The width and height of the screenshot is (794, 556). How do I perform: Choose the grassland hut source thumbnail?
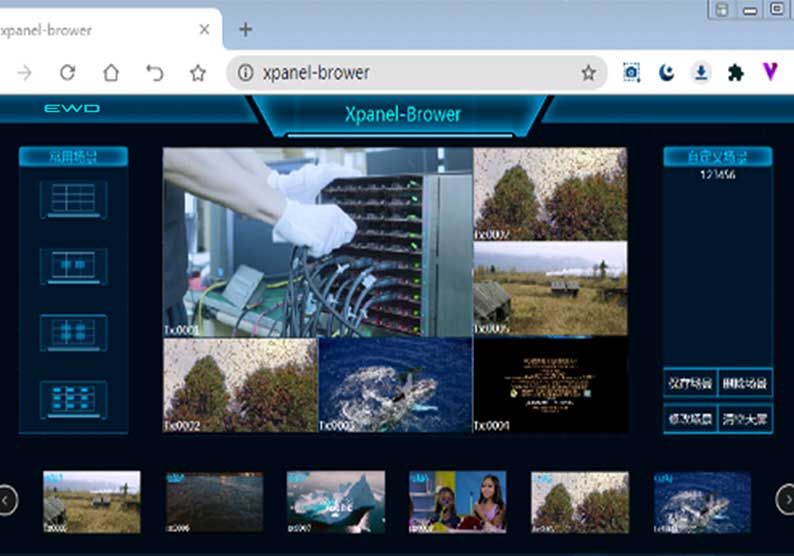tap(92, 502)
